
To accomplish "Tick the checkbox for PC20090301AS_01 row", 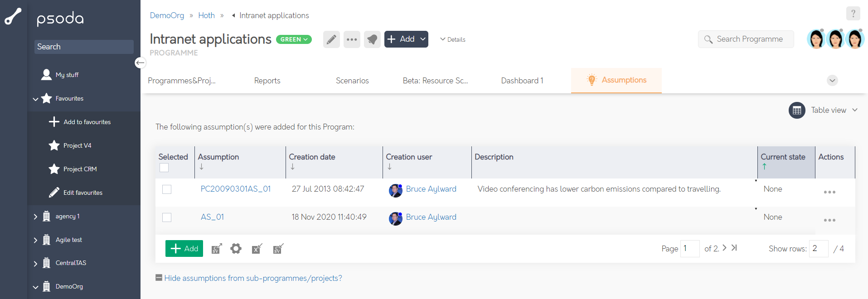I will pyautogui.click(x=167, y=189).
